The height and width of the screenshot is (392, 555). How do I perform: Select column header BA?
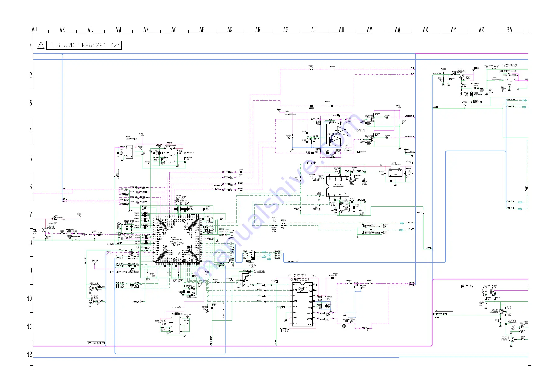click(509, 30)
